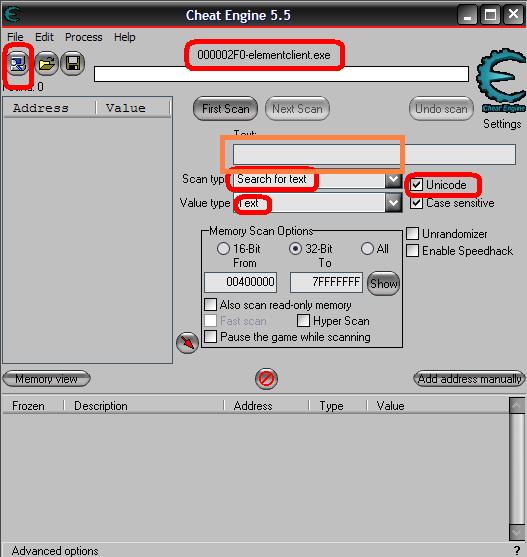Click the Value header in the cheat table

click(x=438, y=406)
